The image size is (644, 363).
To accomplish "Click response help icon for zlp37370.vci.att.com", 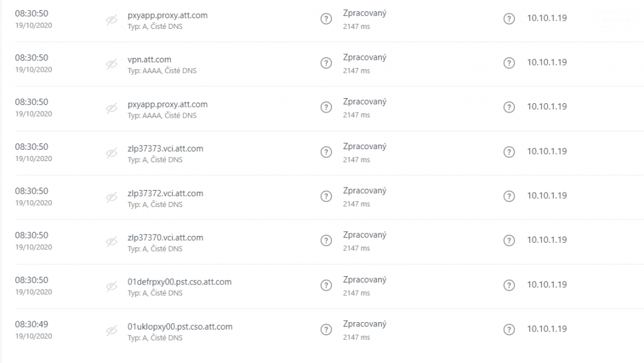I will click(x=326, y=240).
